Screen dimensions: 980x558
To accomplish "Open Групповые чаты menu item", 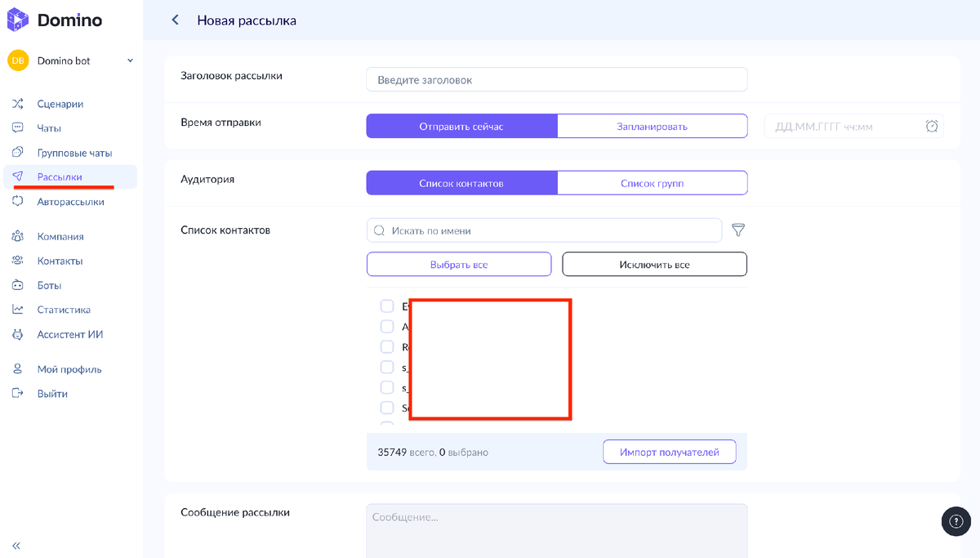I will point(74,153).
